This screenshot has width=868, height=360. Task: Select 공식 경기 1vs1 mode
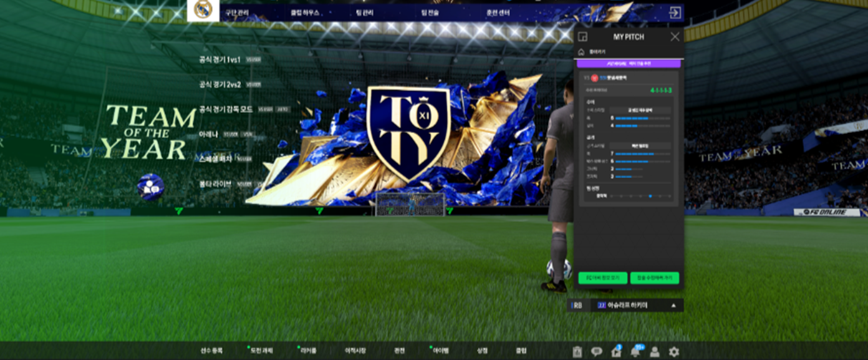click(219, 59)
